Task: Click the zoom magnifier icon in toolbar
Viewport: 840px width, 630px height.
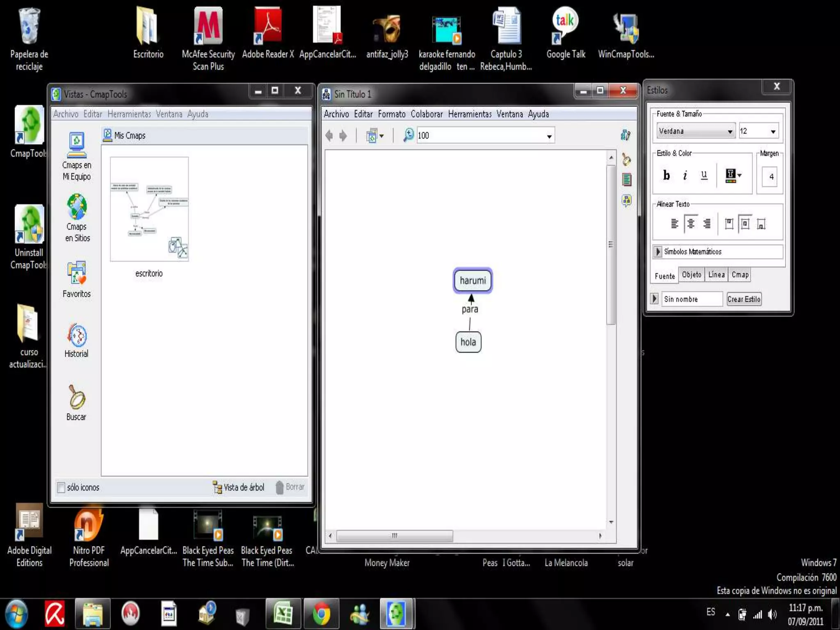Action: tap(408, 135)
